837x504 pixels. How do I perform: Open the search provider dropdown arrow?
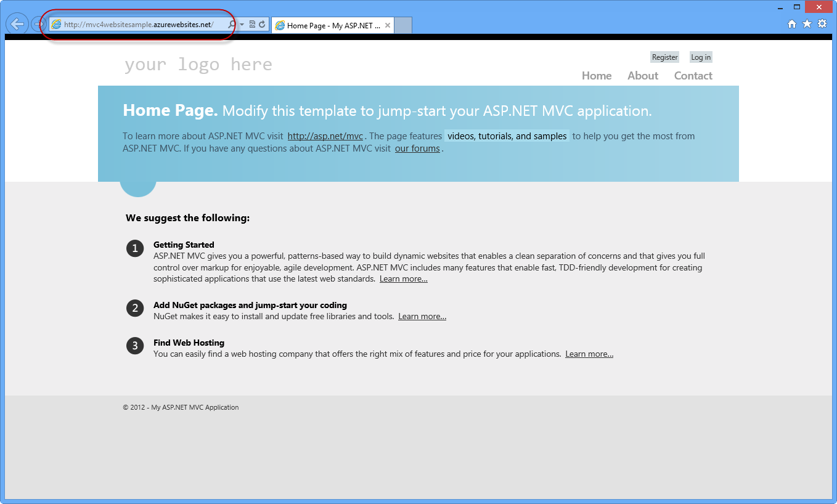241,25
